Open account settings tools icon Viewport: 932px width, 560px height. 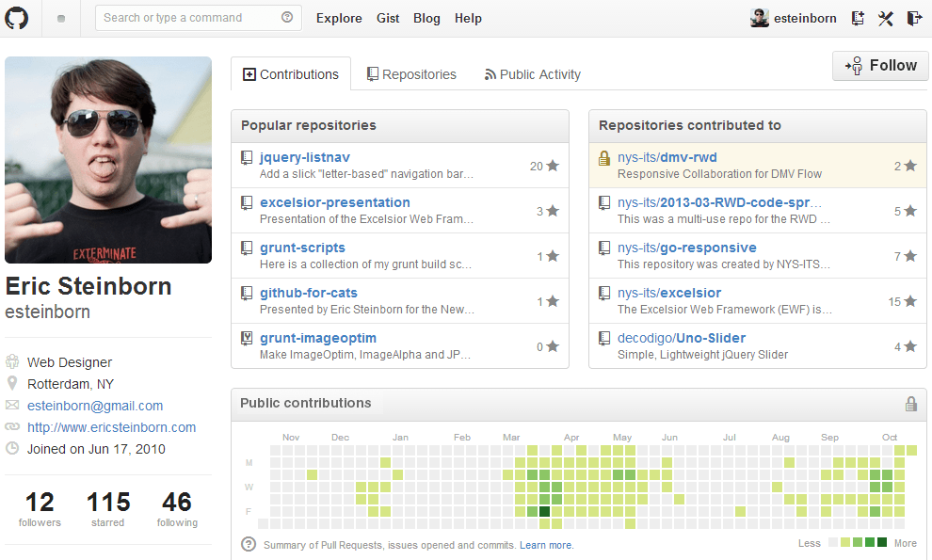tap(885, 18)
